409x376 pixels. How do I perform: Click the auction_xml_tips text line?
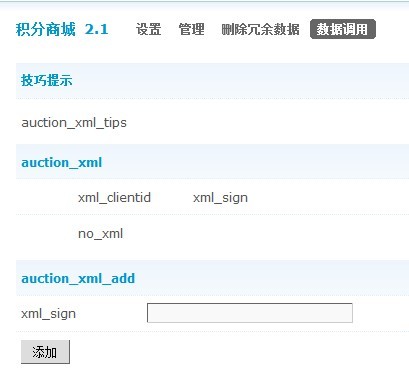74,123
